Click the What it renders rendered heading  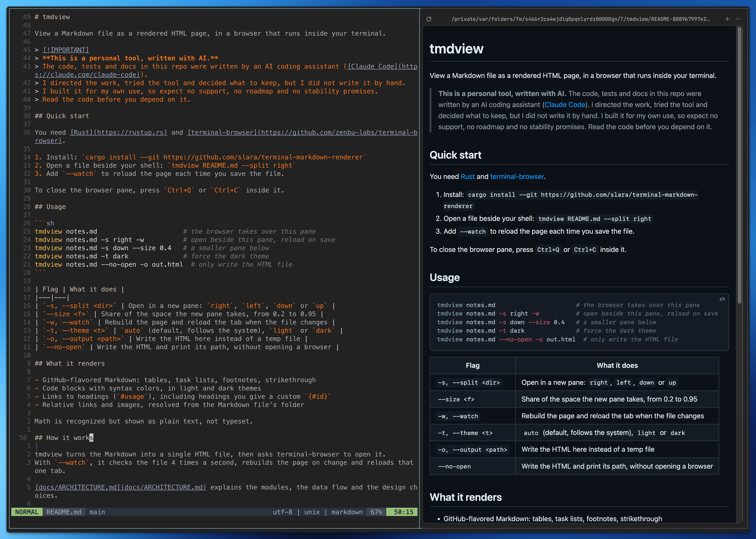pos(466,497)
